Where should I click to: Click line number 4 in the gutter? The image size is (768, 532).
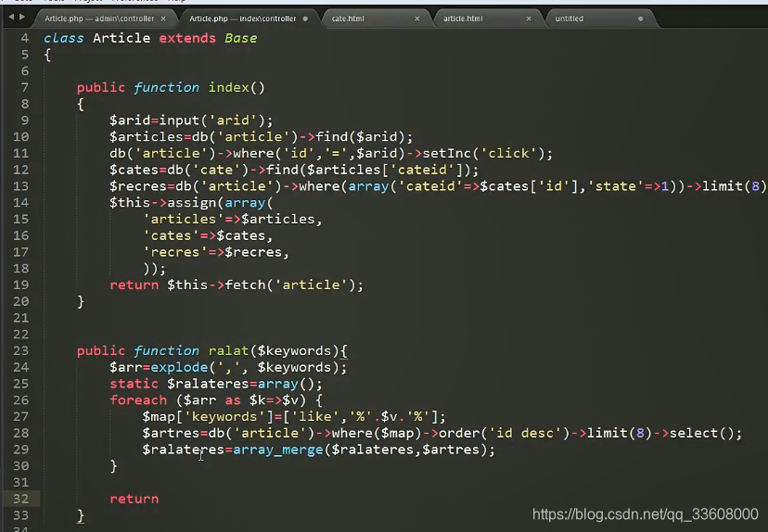24,38
